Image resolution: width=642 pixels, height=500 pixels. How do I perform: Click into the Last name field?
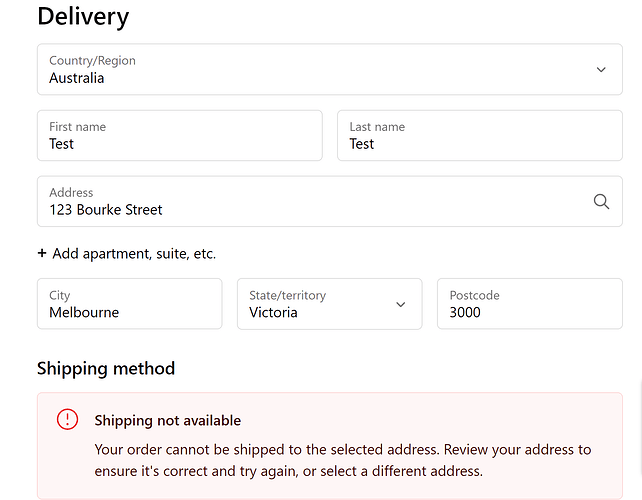tap(480, 136)
